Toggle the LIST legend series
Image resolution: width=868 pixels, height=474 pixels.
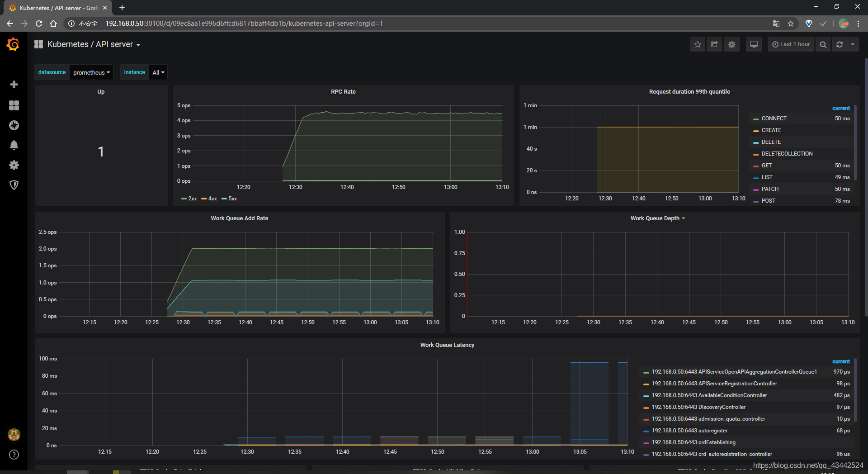tap(767, 177)
